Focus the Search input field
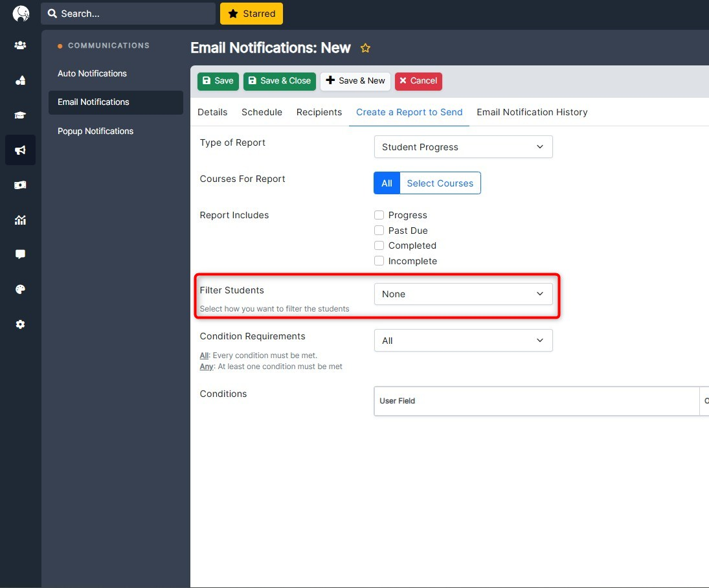The width and height of the screenshot is (709, 588). [x=128, y=14]
